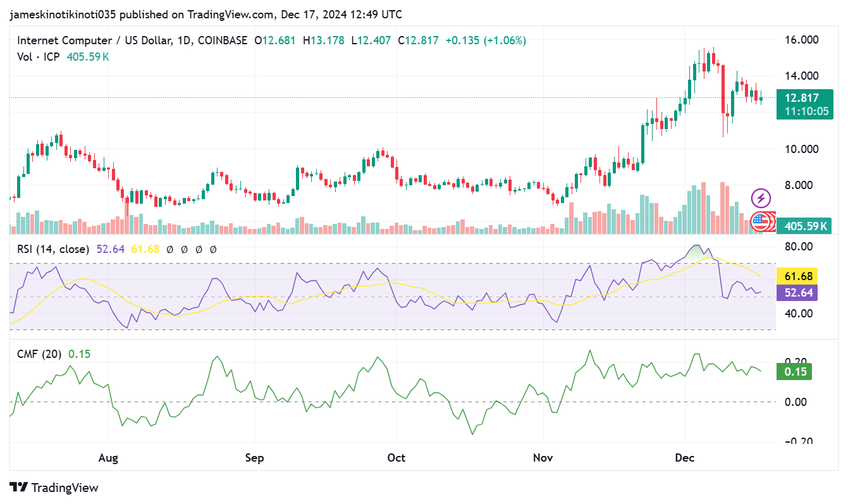The height and width of the screenshot is (504, 848).
Task: Click the 0.00 CMF axis label
Action: [796, 402]
